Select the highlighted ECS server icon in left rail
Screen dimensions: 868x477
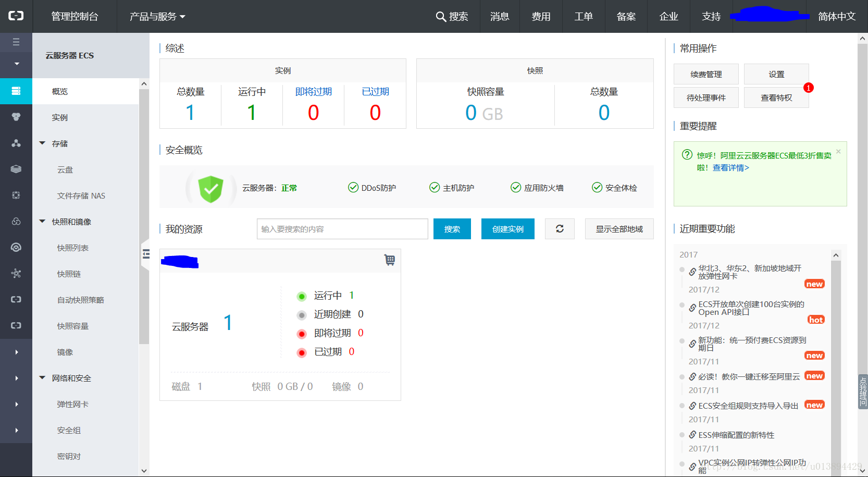coord(16,91)
